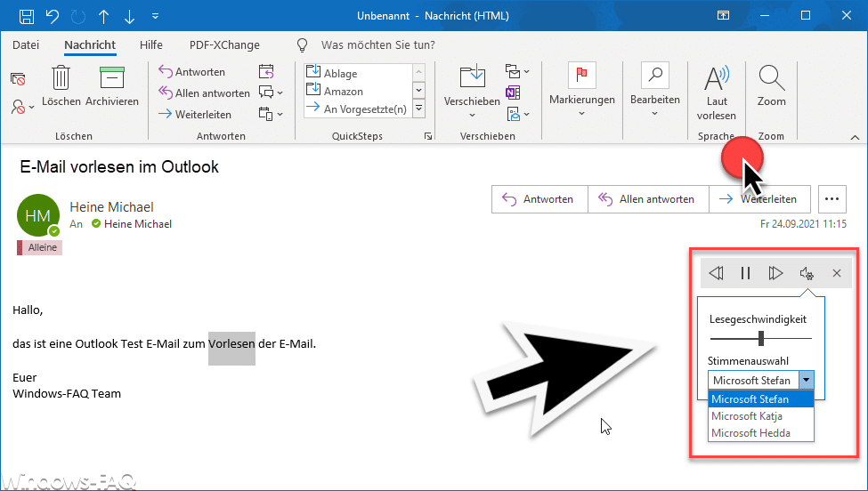
Task: Click Allen antworten in message header
Action: point(648,199)
